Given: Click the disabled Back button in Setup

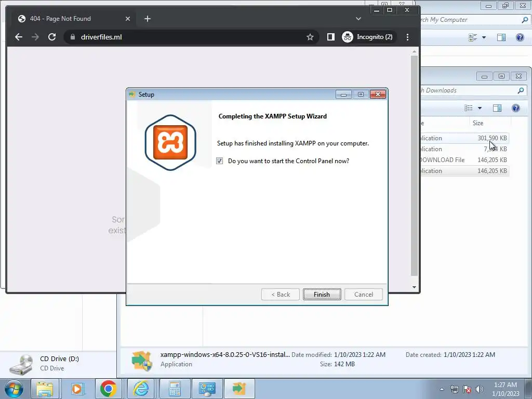Looking at the screenshot, I should tap(280, 294).
